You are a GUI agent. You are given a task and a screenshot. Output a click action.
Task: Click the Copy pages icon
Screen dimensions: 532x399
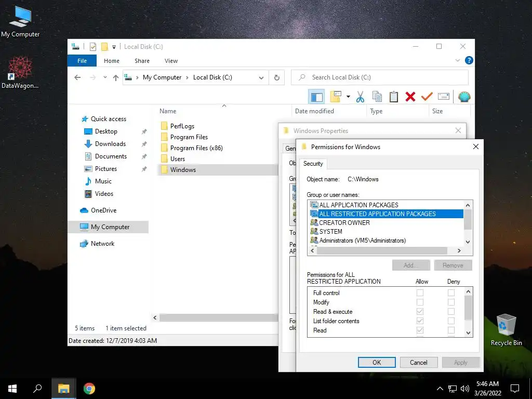coord(377,97)
